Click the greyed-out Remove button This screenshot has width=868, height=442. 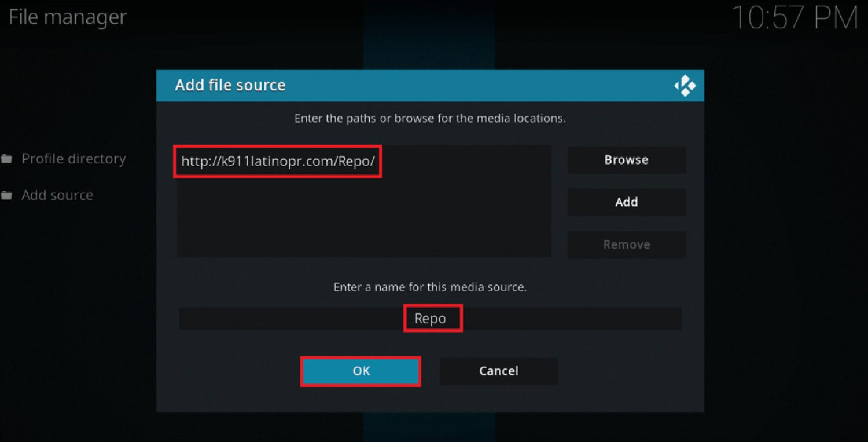tap(626, 244)
